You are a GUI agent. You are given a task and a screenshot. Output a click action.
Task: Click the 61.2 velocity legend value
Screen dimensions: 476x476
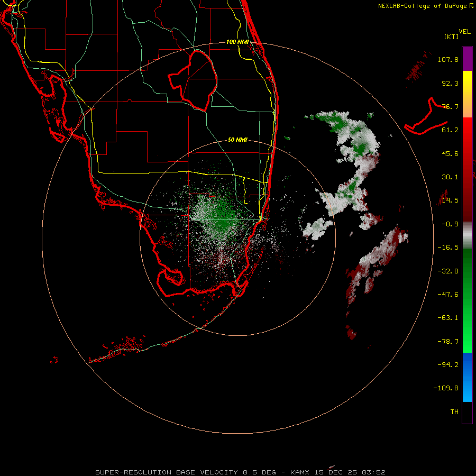(x=450, y=130)
